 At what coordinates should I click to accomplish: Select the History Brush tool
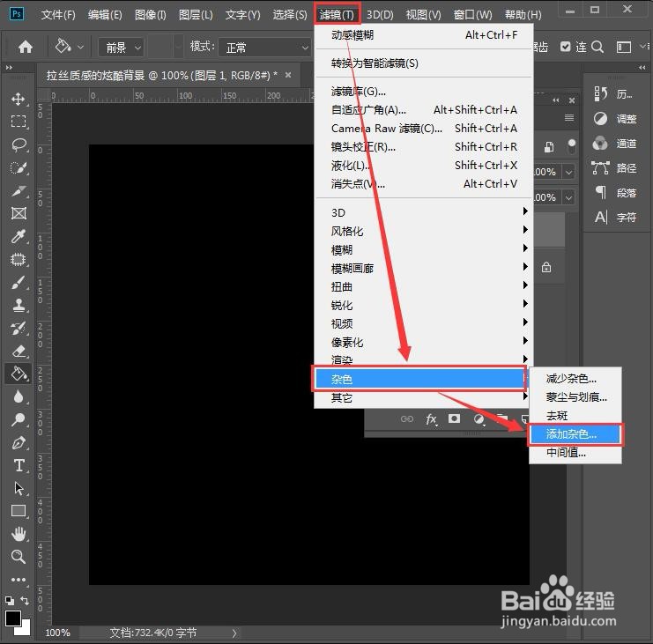coord(19,328)
